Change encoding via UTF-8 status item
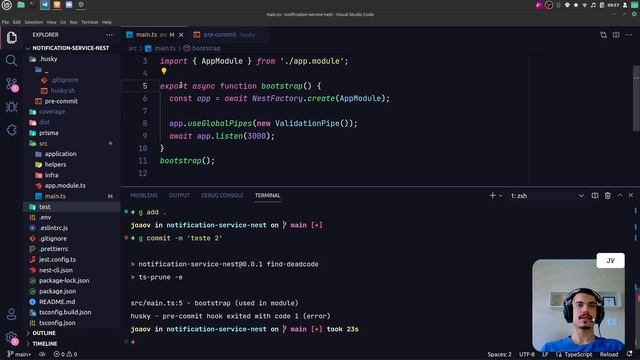 [527, 354]
